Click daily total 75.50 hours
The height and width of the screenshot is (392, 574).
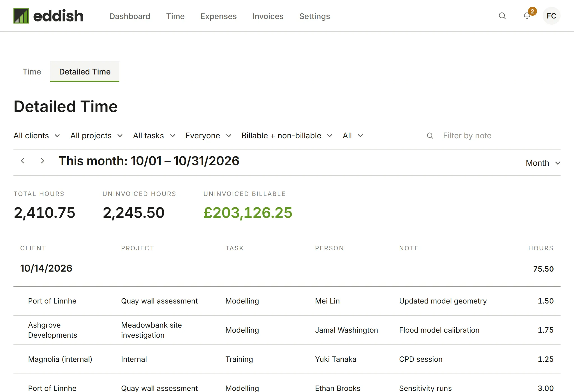coord(543,269)
